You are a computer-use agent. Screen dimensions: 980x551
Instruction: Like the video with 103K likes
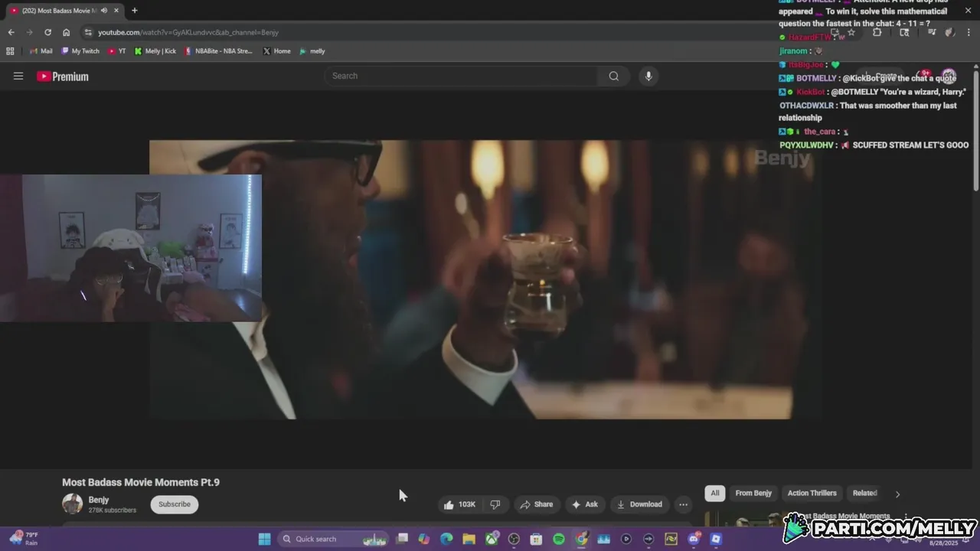(x=459, y=504)
